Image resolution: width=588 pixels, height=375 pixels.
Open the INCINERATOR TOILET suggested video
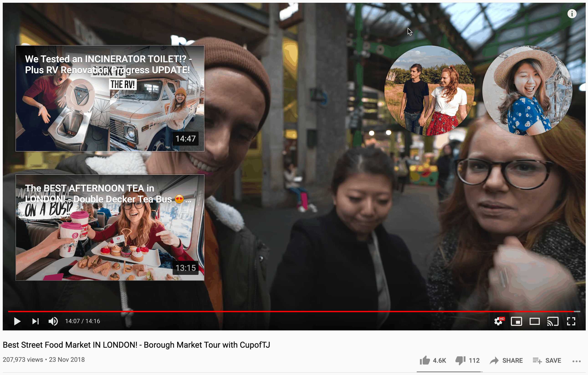pos(110,98)
